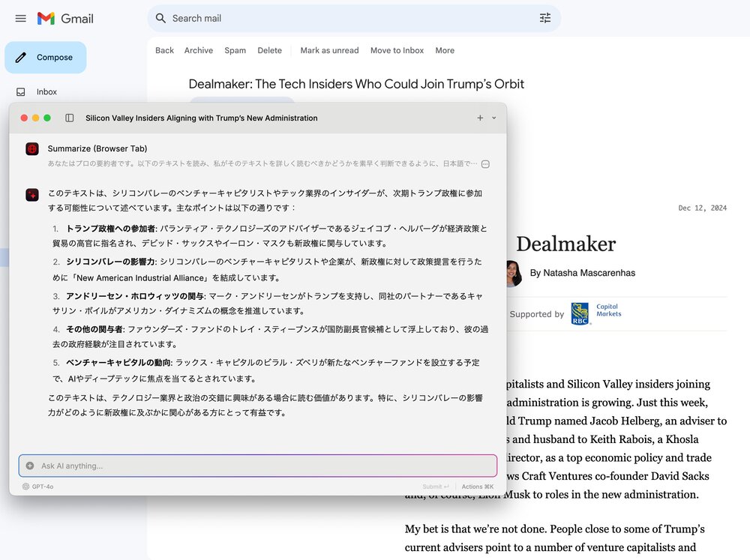750x560 pixels.
Task: Click the 'Dealmaker' newsletter title
Action: (565, 244)
